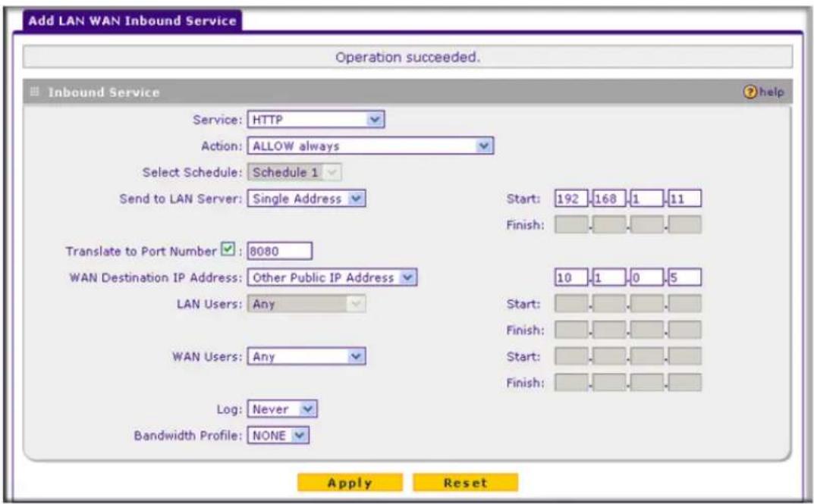The width and height of the screenshot is (814, 504).
Task: Toggle the Translate to Port Number checkbox
Action: [228, 249]
